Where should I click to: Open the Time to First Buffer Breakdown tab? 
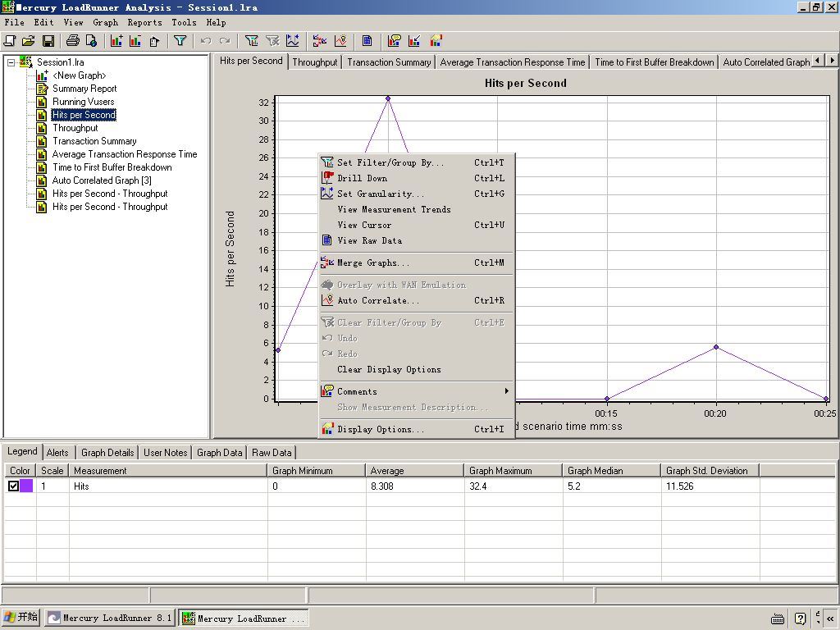click(655, 62)
